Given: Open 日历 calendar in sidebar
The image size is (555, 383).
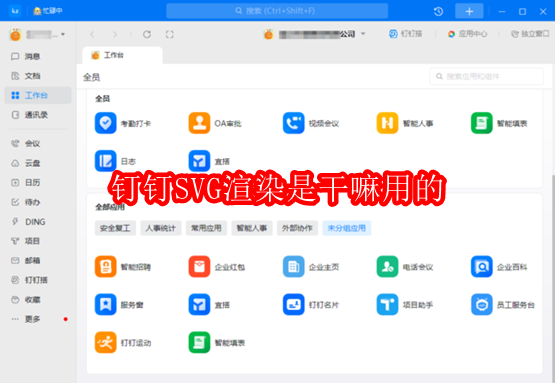Looking at the screenshot, I should pyautogui.click(x=38, y=182).
